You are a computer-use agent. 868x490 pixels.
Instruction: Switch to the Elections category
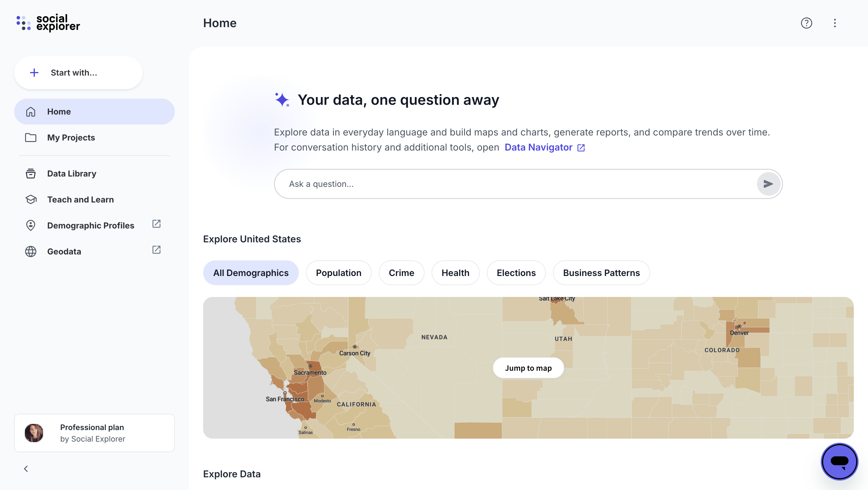tap(516, 273)
